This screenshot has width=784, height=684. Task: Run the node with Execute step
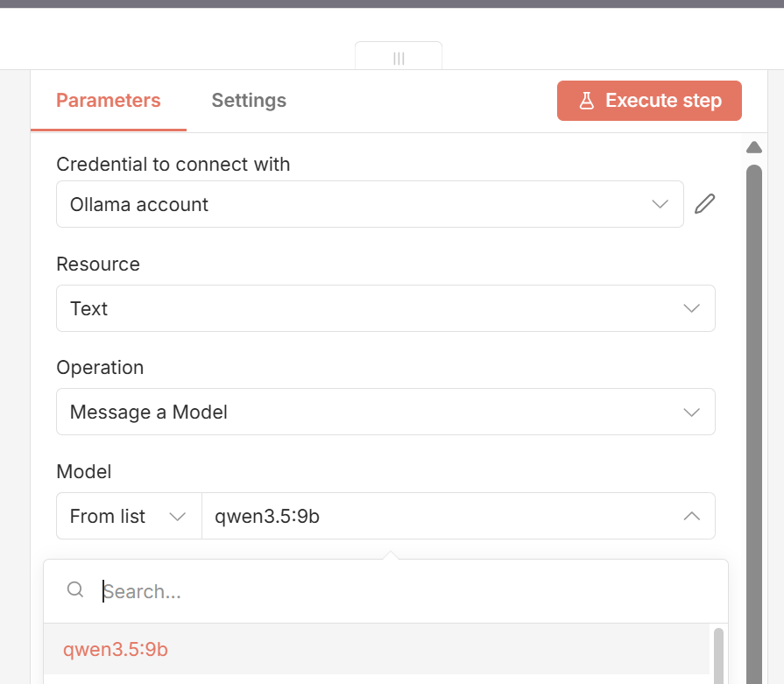pos(649,101)
